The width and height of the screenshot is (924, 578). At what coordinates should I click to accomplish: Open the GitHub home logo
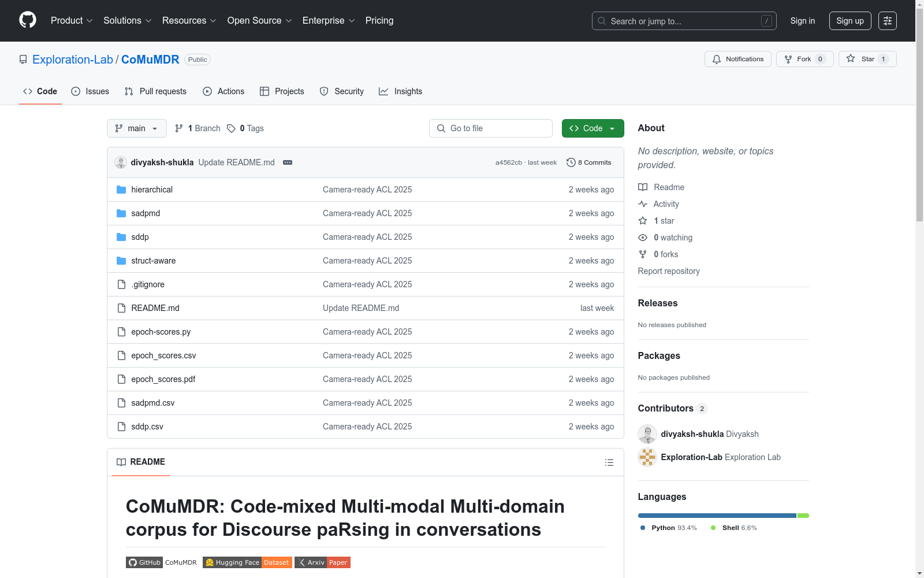28,20
